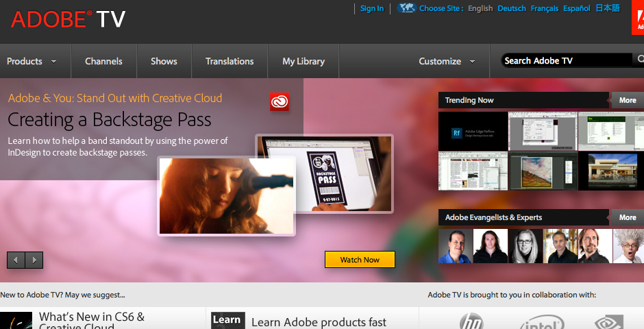This screenshot has height=329, width=644.
Task: Click 'Adobe TV is brought to you' text
Action: tap(512, 295)
